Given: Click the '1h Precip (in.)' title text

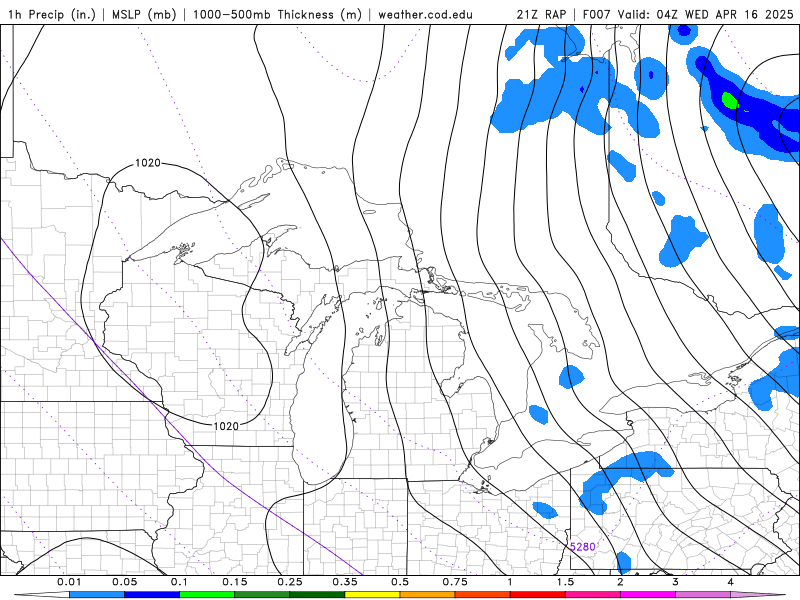Looking at the screenshot, I should tap(52, 14).
